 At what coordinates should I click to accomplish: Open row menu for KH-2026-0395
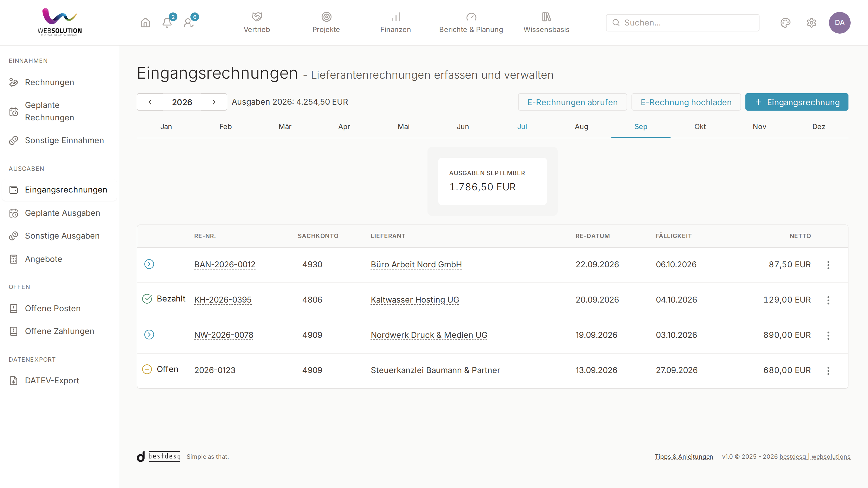point(828,300)
